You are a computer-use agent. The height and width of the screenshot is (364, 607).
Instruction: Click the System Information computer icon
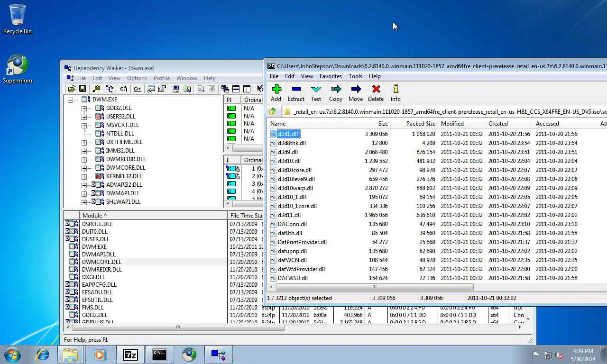click(176, 89)
